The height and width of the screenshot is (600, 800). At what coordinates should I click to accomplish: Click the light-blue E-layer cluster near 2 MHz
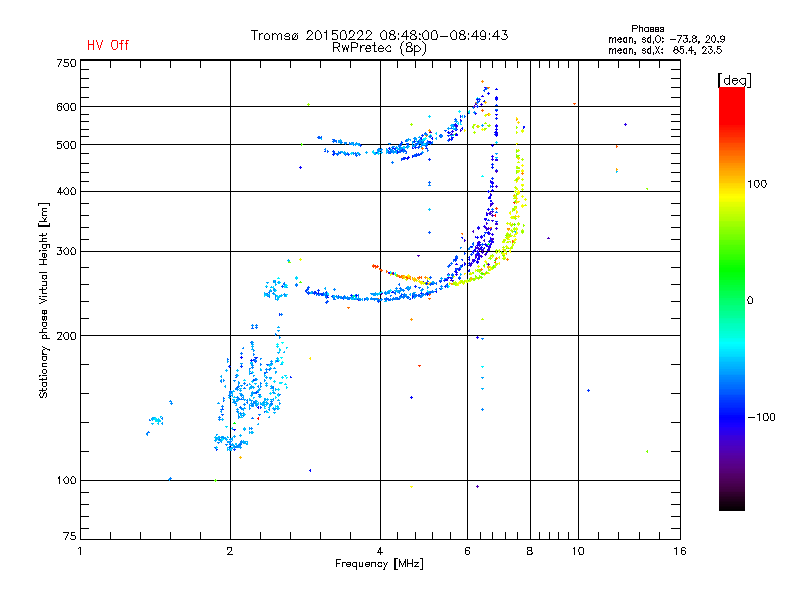pos(253,390)
